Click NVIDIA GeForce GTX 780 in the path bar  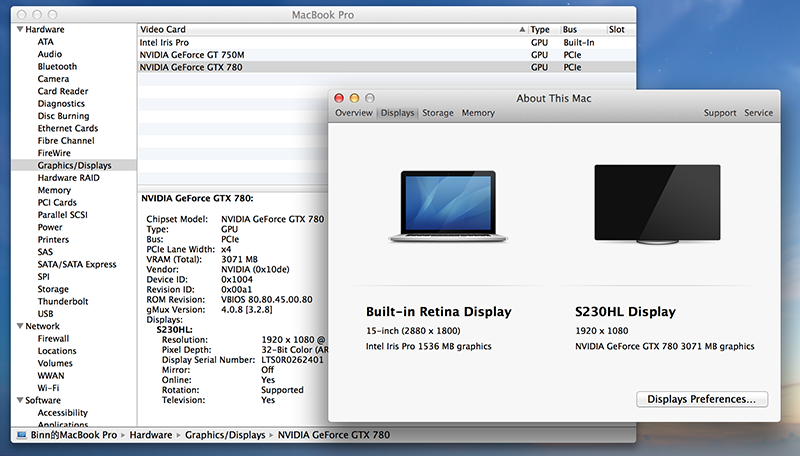coord(334,435)
